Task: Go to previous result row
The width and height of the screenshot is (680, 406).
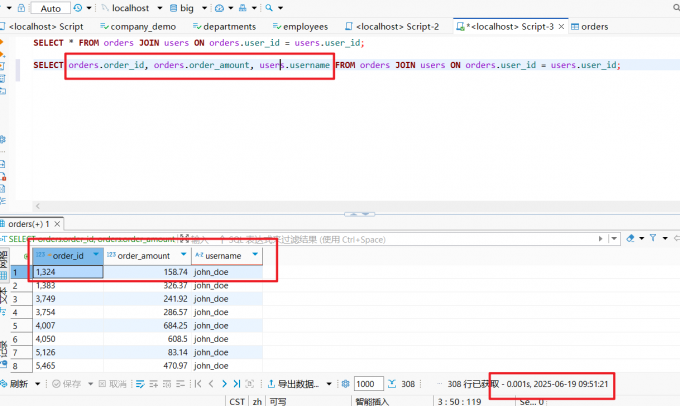Action: pyautogui.click(x=211, y=384)
